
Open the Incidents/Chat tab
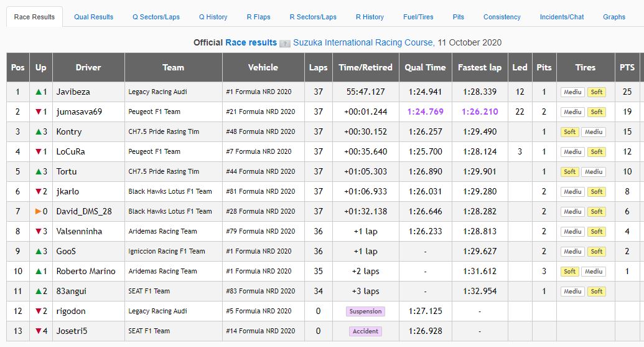coord(561,17)
